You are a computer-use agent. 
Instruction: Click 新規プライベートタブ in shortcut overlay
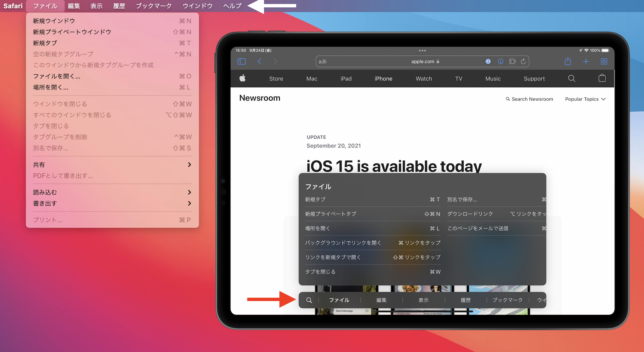point(372,214)
